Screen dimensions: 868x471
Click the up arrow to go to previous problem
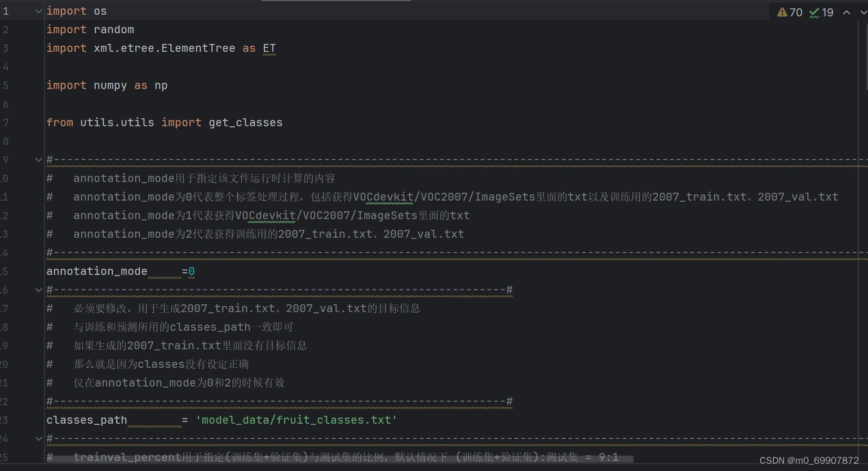(846, 12)
